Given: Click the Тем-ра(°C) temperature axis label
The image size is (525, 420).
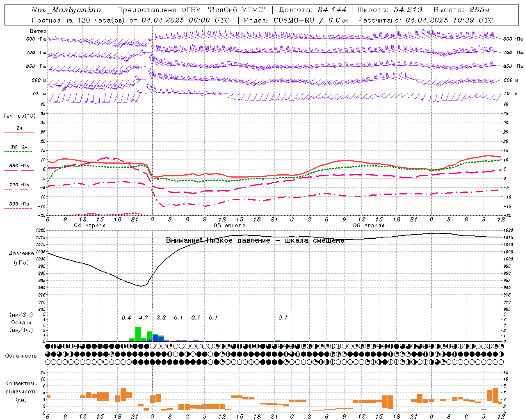Looking at the screenshot, I should (19, 116).
